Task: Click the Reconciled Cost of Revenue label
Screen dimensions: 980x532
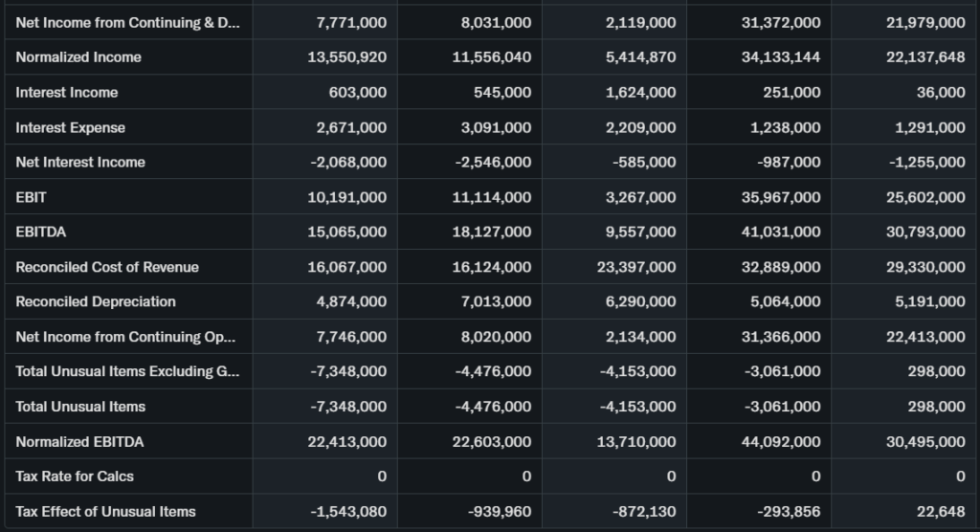Action: [x=107, y=267]
